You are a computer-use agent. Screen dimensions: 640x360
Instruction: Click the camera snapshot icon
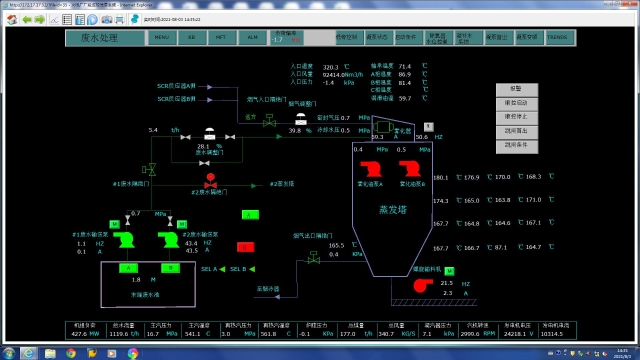[x=107, y=19]
